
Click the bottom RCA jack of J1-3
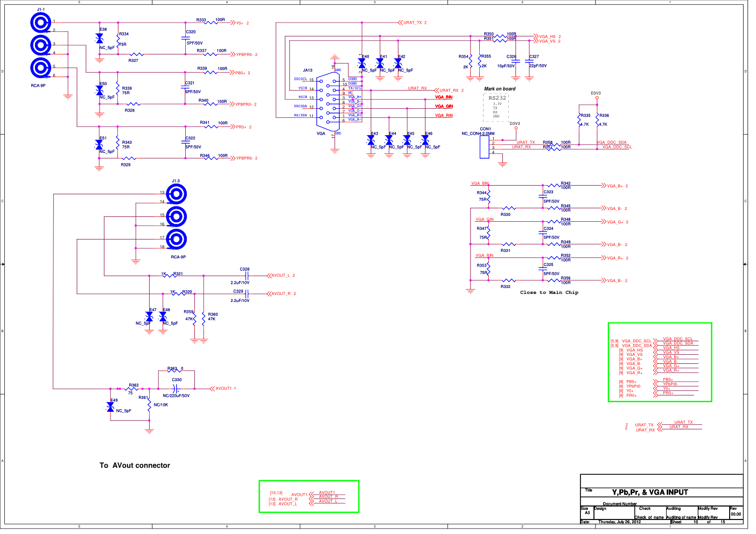click(x=176, y=240)
